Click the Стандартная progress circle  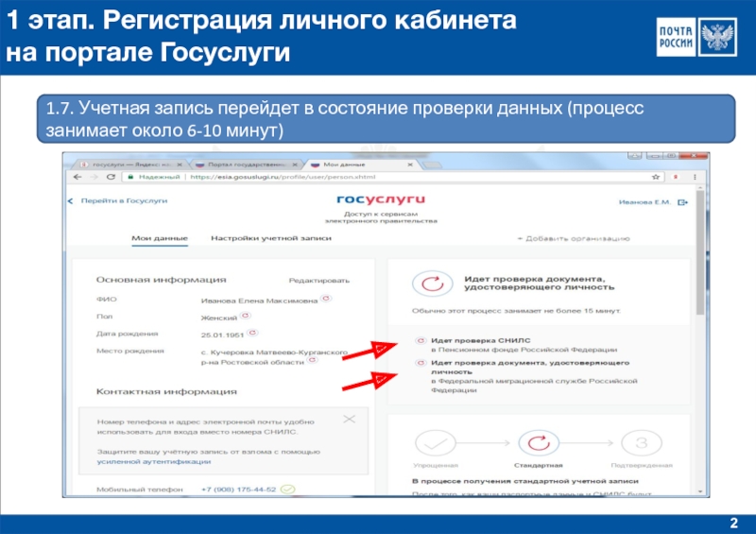539,443
